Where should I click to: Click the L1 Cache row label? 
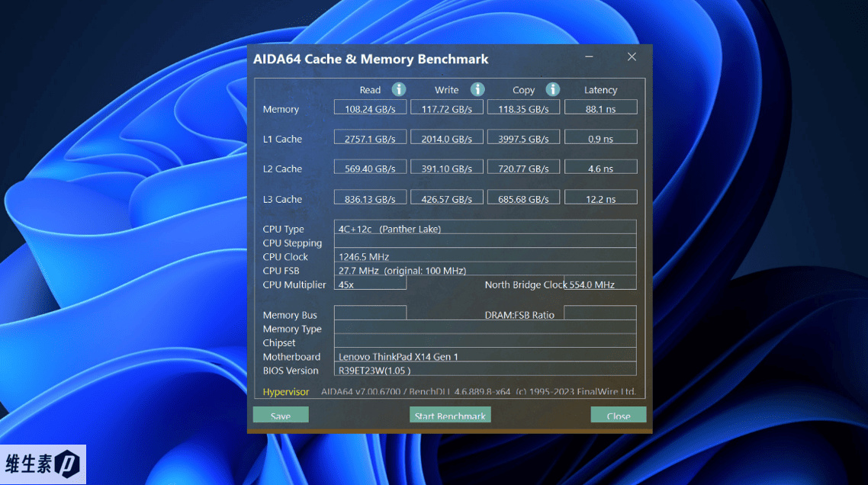(x=282, y=139)
